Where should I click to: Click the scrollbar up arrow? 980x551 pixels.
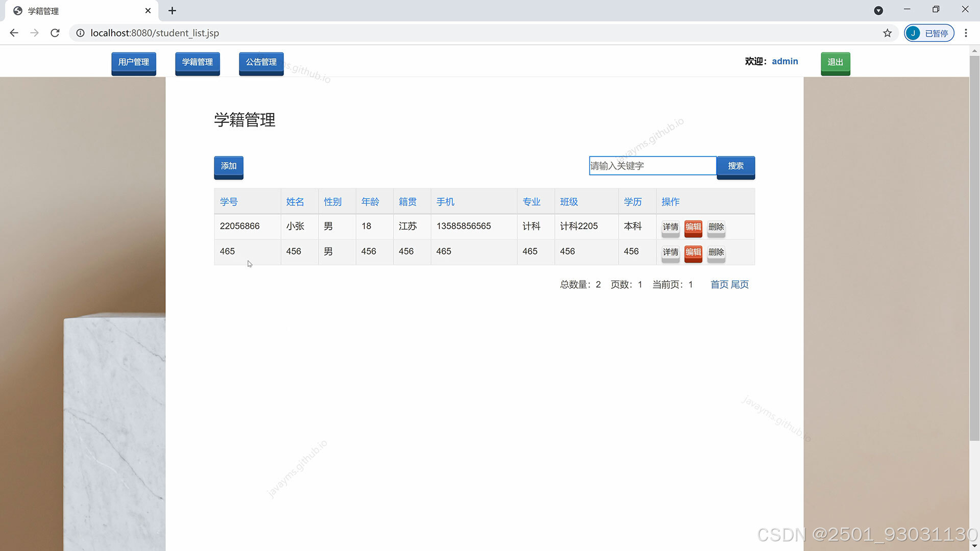pos(974,51)
